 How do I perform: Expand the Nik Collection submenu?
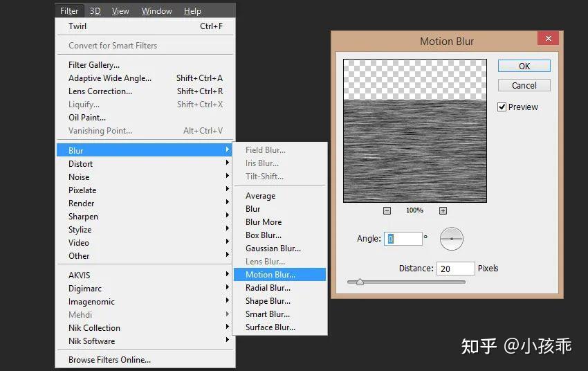point(145,327)
